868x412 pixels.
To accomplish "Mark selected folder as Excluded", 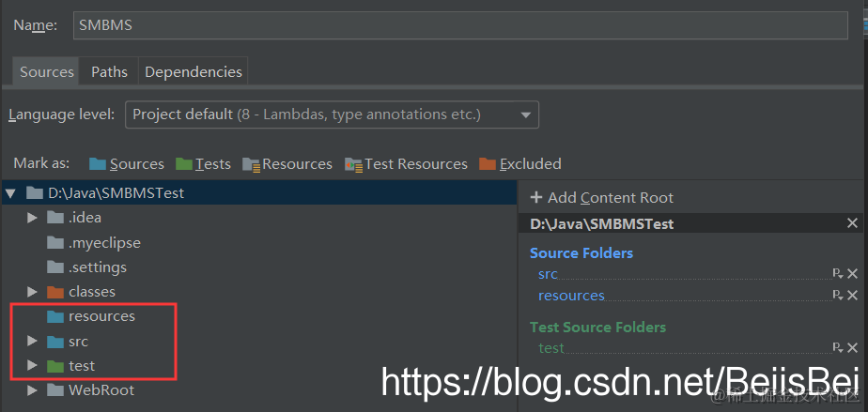I will [520, 164].
